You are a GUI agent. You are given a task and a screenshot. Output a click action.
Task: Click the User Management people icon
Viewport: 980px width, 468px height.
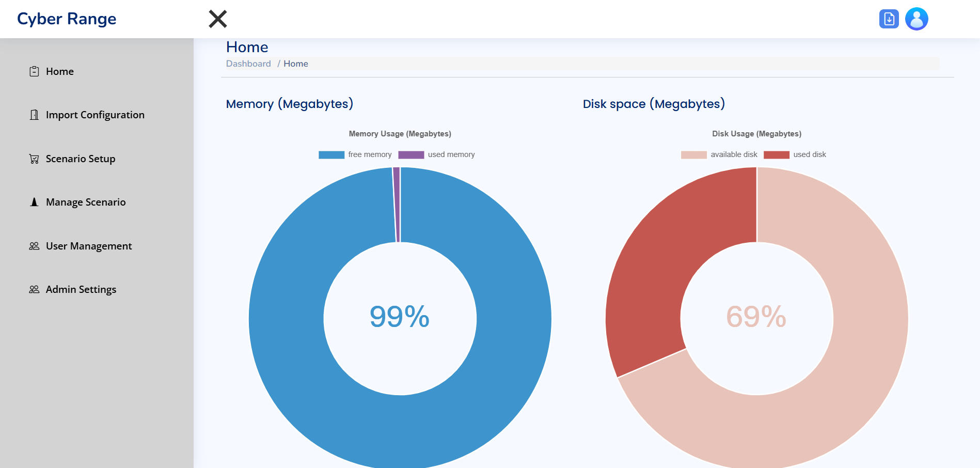(34, 246)
